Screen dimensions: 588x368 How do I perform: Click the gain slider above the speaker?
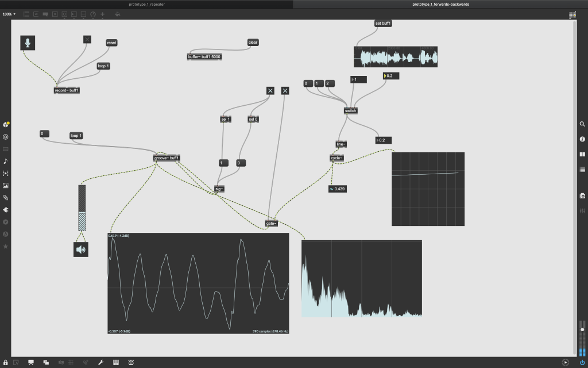click(x=82, y=208)
